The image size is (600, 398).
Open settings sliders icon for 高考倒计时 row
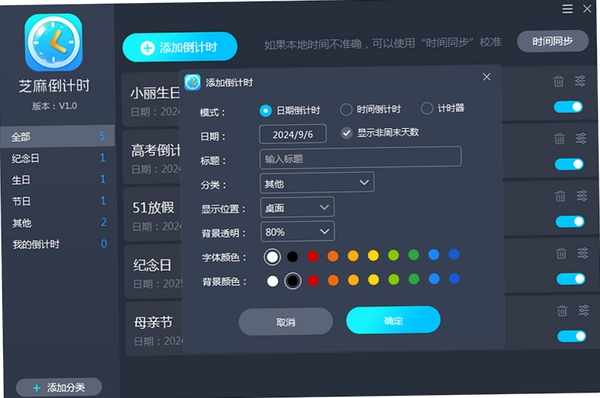[581, 138]
